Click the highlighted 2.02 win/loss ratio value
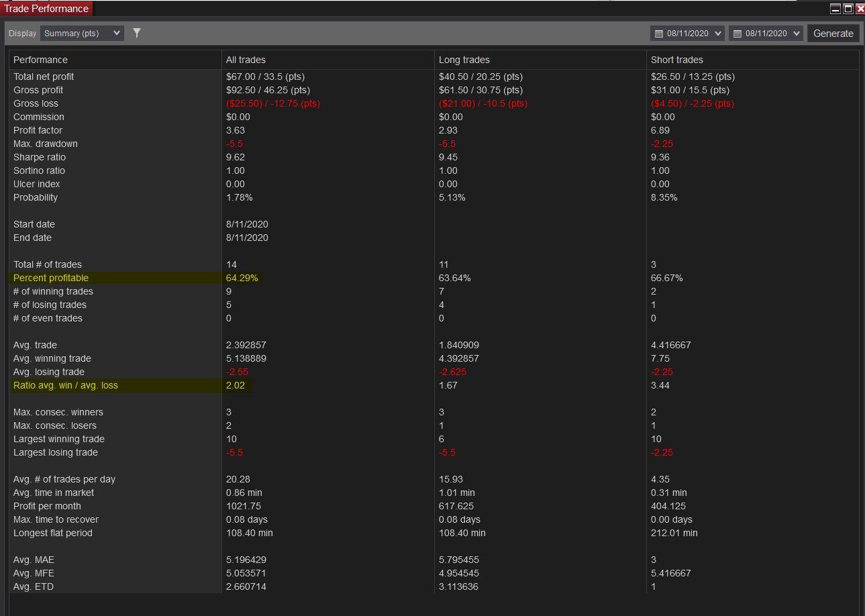This screenshot has height=616, width=865. pos(236,385)
